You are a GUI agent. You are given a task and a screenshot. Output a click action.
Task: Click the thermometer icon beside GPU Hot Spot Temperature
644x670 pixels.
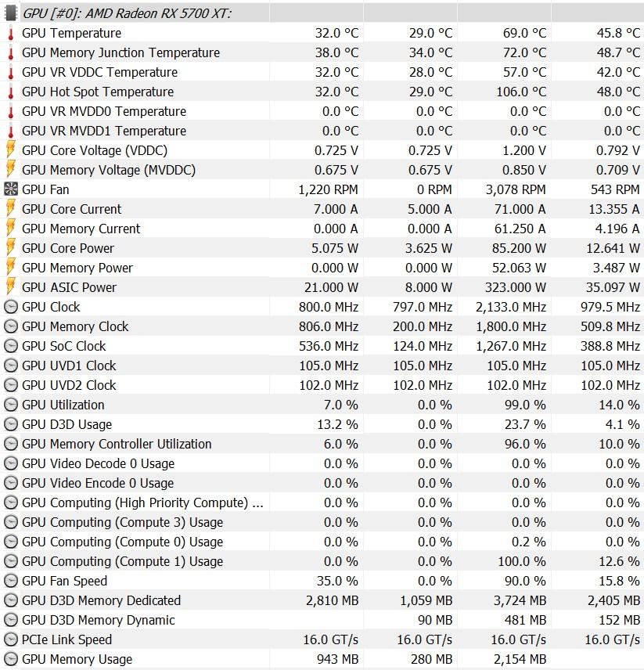coord(11,92)
